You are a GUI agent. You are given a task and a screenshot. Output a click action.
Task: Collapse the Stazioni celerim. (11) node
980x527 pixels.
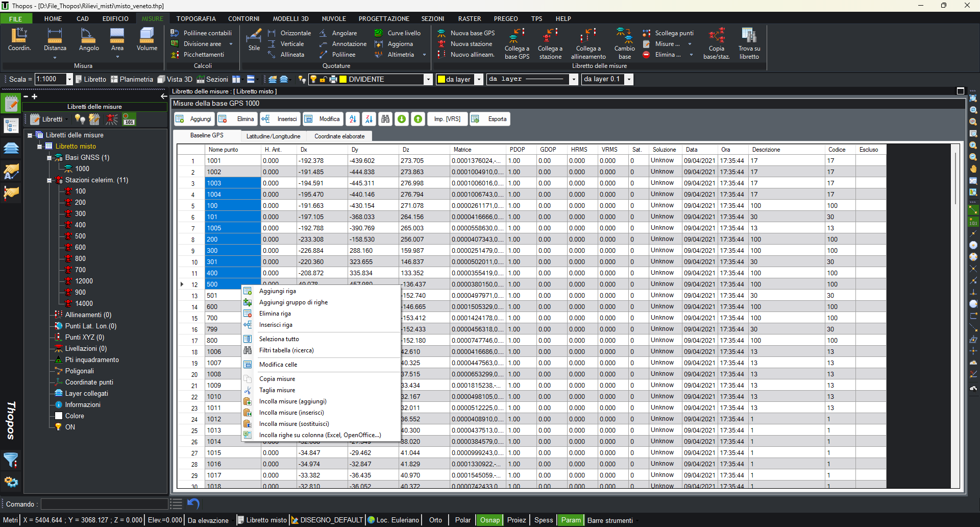[49, 180]
